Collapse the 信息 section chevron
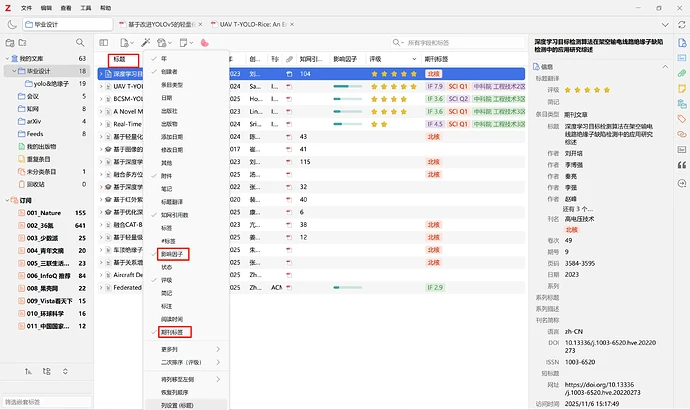This screenshot has height=410, width=690. [665, 67]
